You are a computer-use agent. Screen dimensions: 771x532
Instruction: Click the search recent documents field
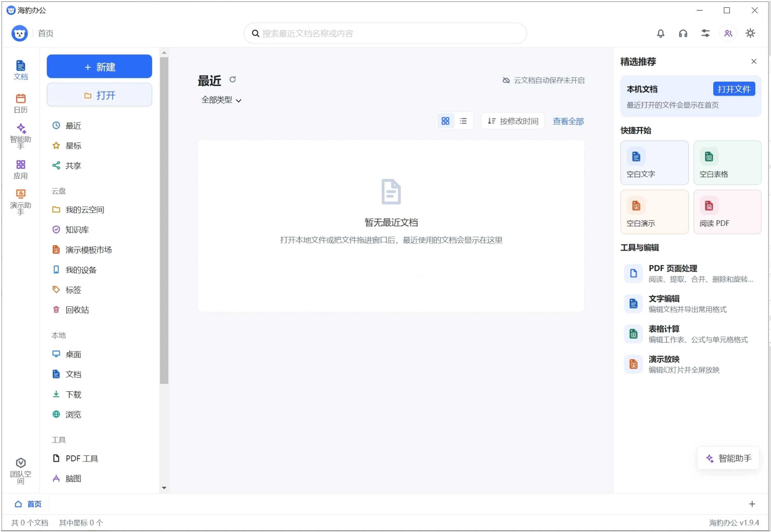point(385,33)
